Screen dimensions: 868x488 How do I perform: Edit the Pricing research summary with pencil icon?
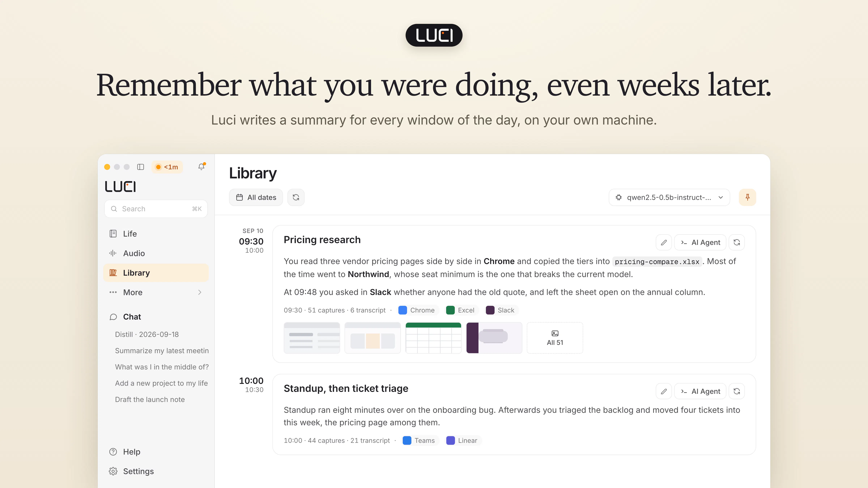pos(664,243)
